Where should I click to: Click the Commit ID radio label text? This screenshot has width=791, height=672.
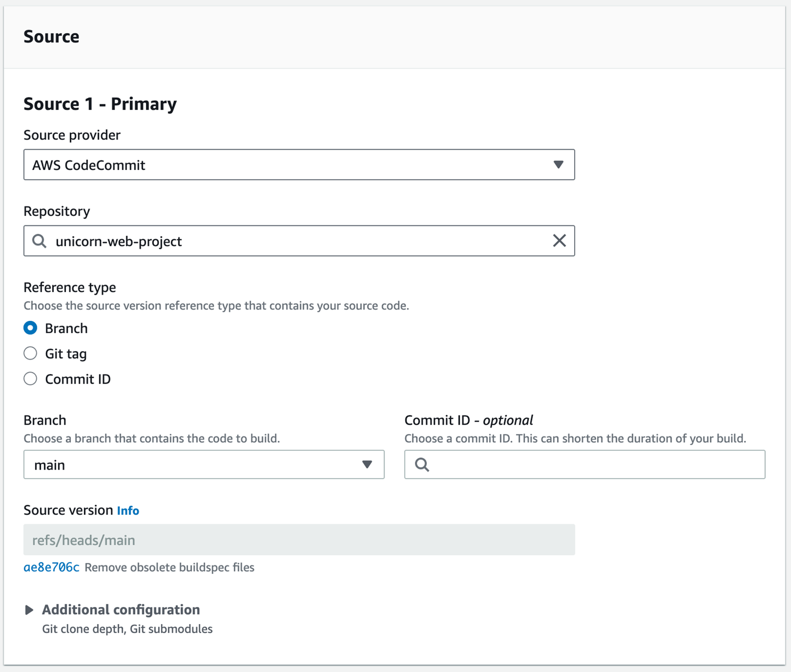coord(78,379)
